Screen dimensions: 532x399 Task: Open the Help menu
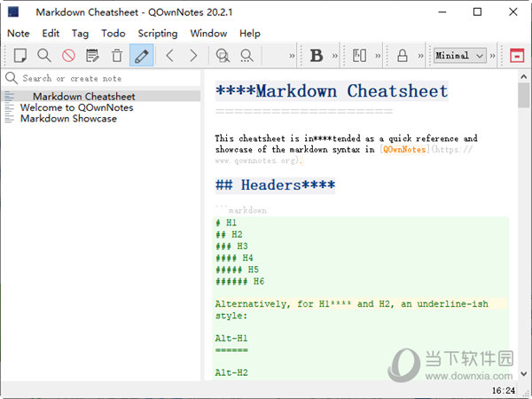tap(250, 34)
